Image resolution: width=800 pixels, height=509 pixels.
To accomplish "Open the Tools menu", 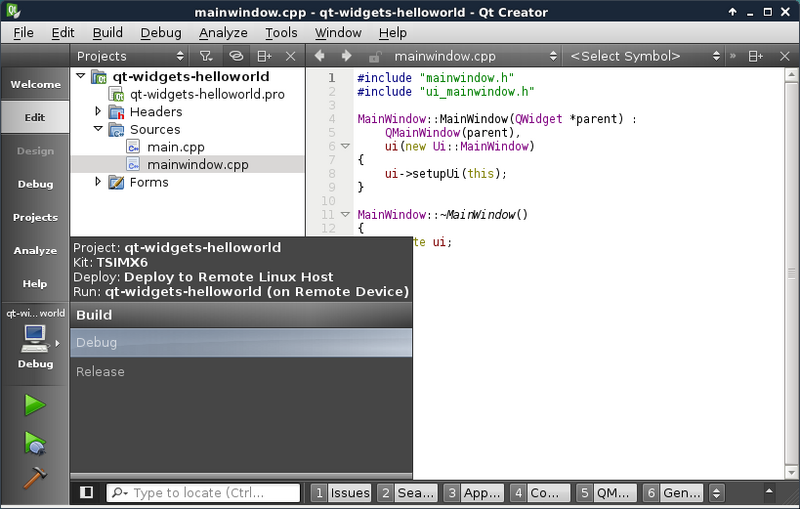I will pyautogui.click(x=281, y=33).
